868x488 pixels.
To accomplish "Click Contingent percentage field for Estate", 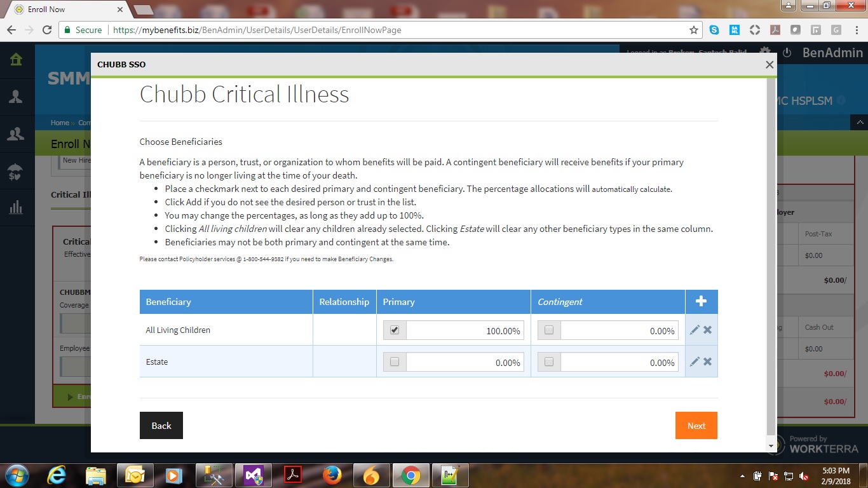I will (620, 362).
